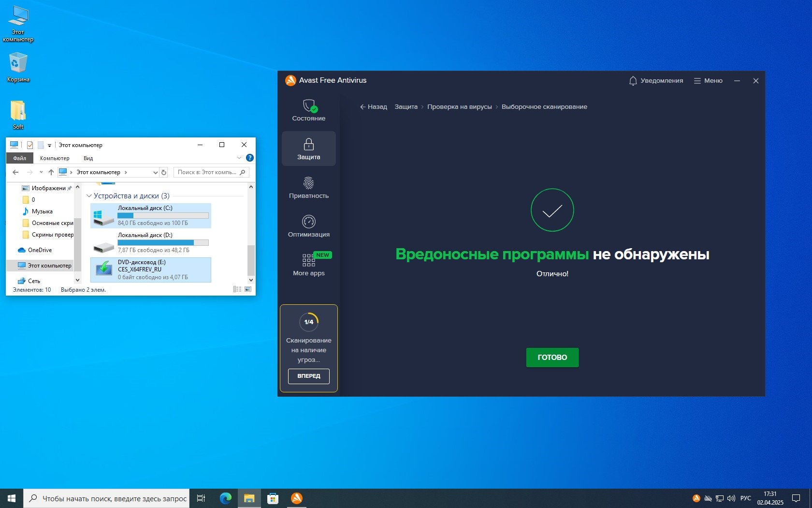Go back using the Назад arrow
Screen dimensions: 812x508
click(373, 107)
